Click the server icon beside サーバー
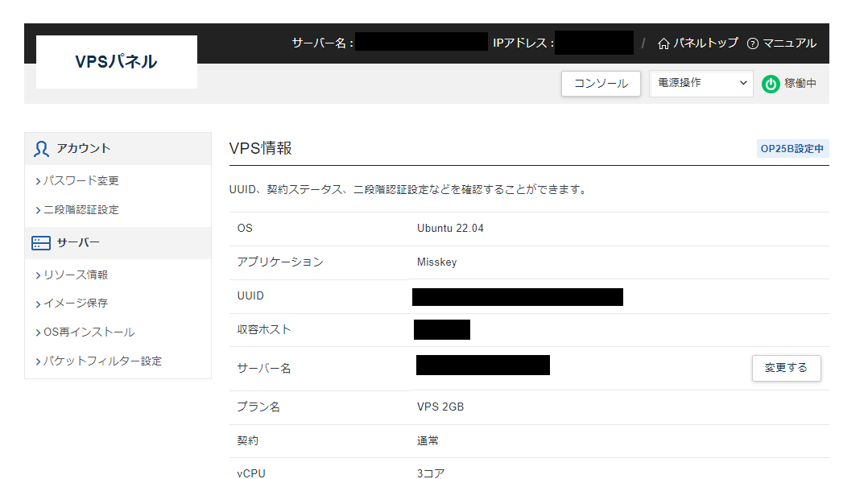 [x=40, y=243]
